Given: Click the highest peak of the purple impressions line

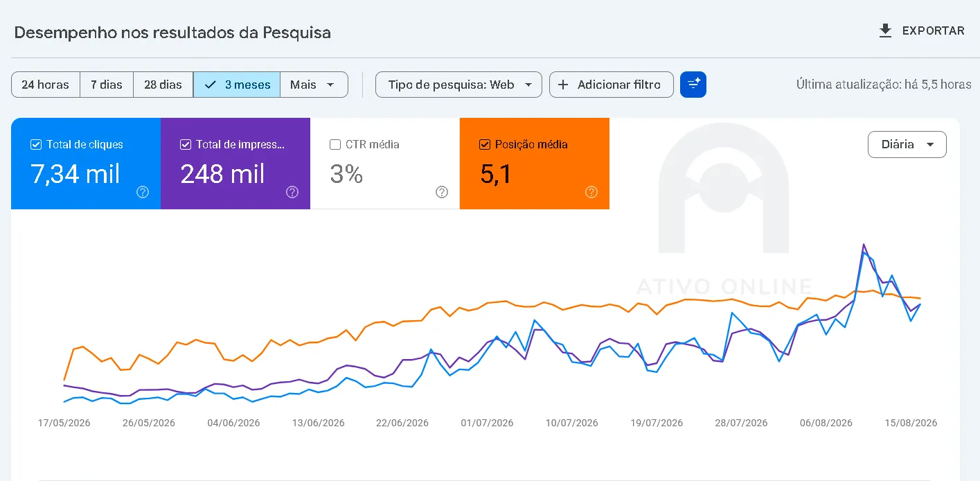Looking at the screenshot, I should coord(864,245).
